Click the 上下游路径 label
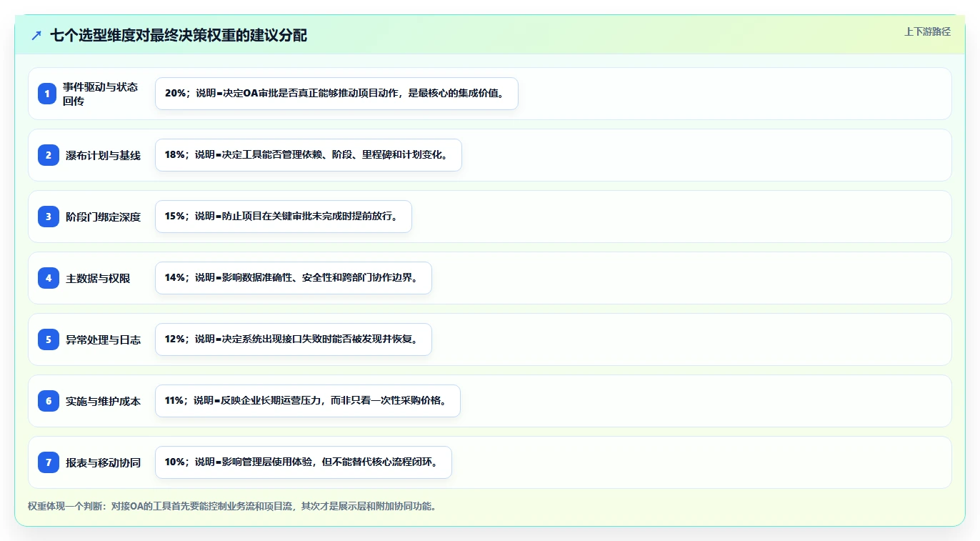This screenshot has width=980, height=541. 927,31
